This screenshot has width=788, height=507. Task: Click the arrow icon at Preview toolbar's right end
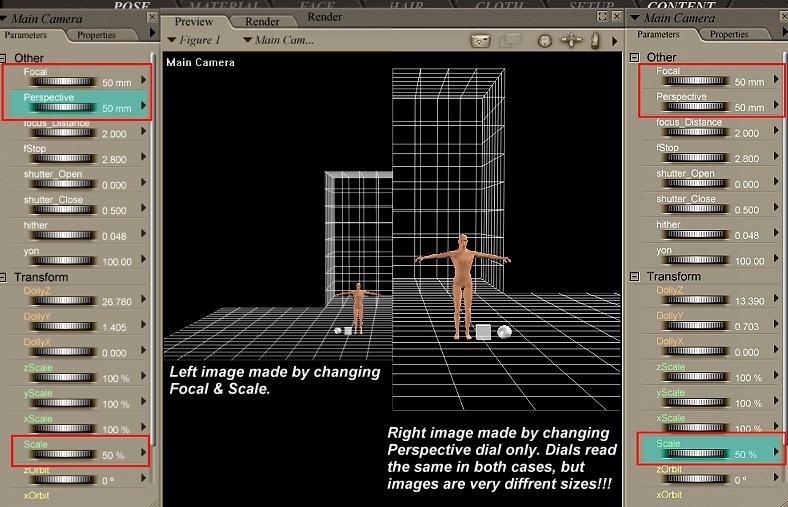click(x=613, y=41)
